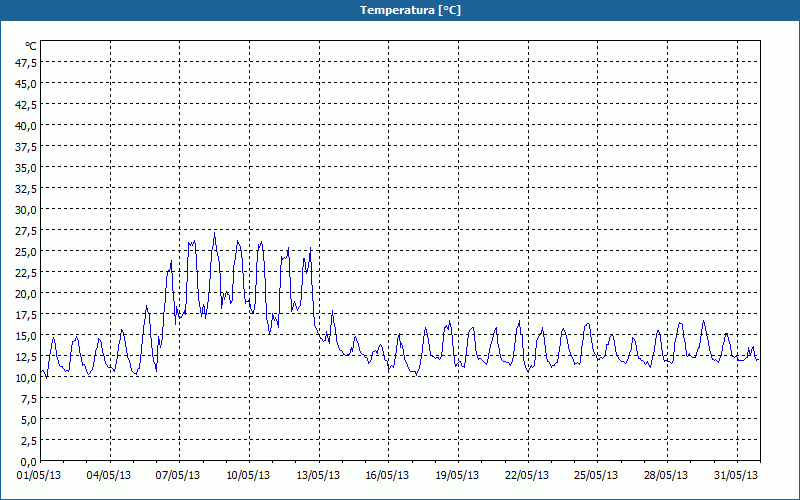Select the 47,5 y-axis value

pos(27,63)
